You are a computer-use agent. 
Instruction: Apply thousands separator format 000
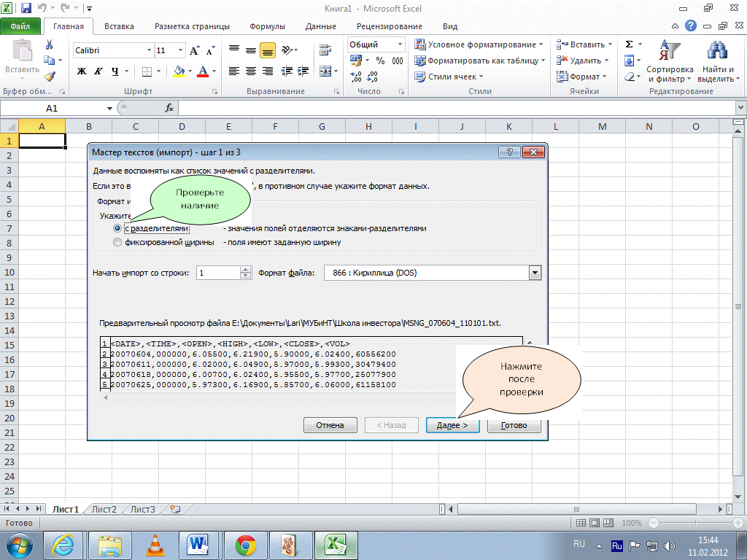pos(398,61)
